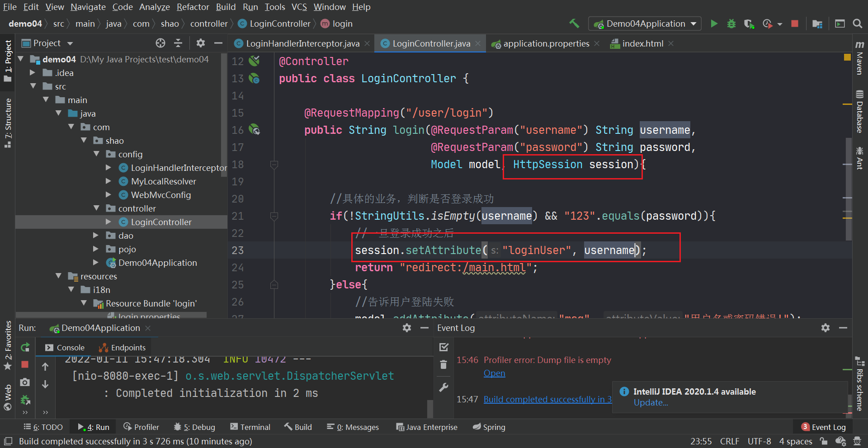Toggle the Web side tab
The width and height of the screenshot is (868, 448).
click(8, 397)
